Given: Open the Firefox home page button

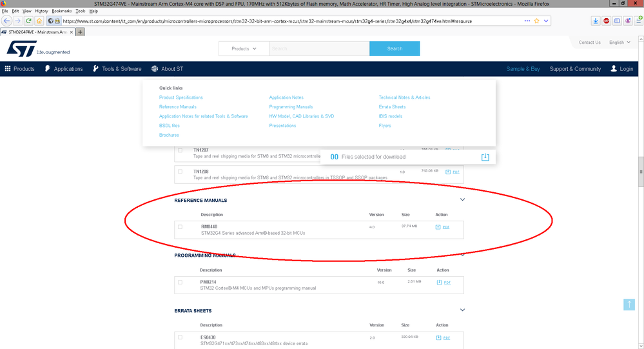Looking at the screenshot, I should [x=39, y=21].
